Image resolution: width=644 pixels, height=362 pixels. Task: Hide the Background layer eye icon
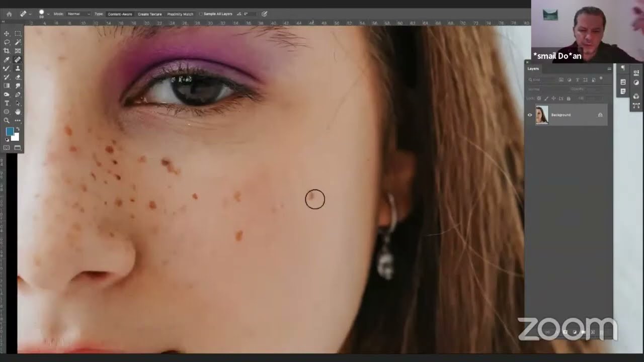(x=530, y=115)
